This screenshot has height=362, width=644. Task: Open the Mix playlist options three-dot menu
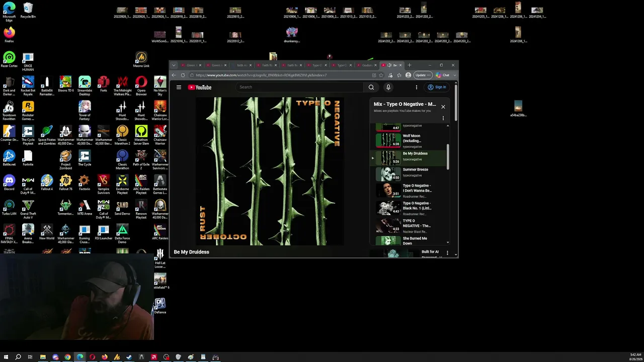(443, 119)
